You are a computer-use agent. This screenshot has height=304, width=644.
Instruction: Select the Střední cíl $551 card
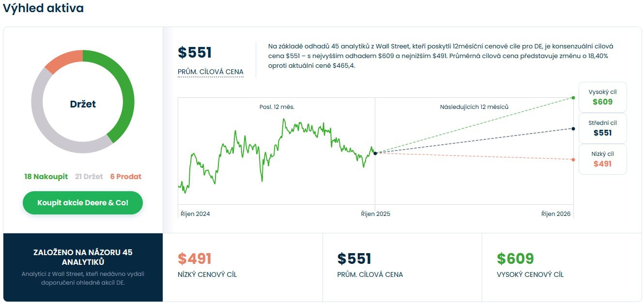pos(602,128)
